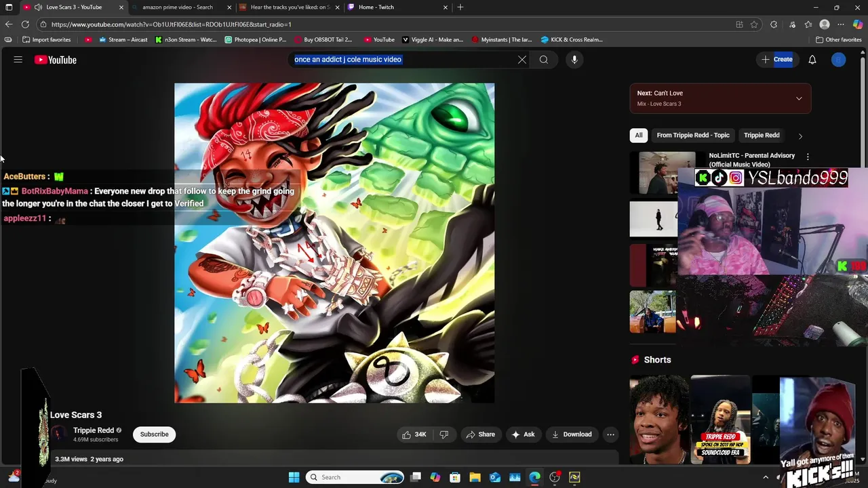Start voice search with microphone icon

[x=574, y=60]
